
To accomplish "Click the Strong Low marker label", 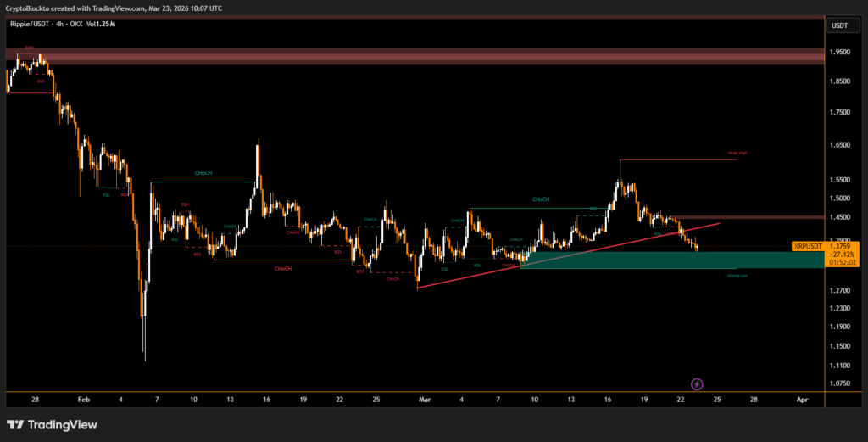I will click(737, 275).
